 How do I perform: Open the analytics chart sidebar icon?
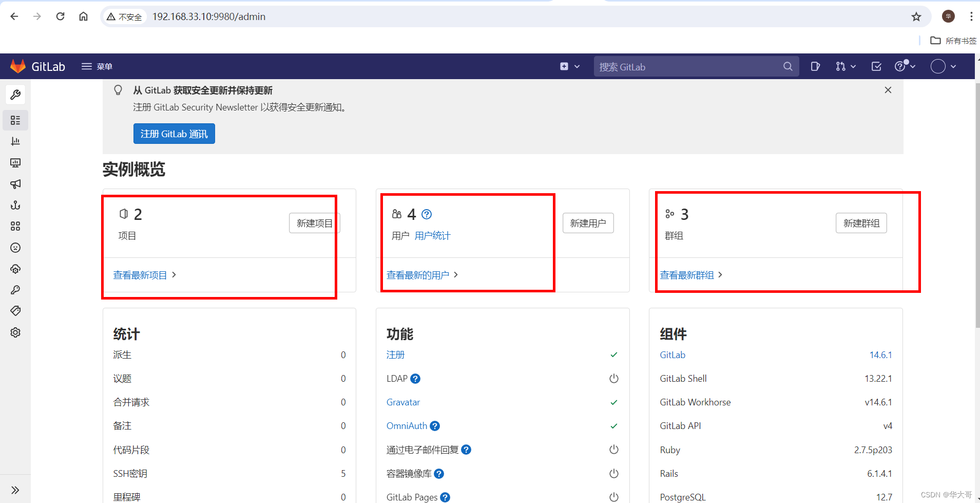15,141
